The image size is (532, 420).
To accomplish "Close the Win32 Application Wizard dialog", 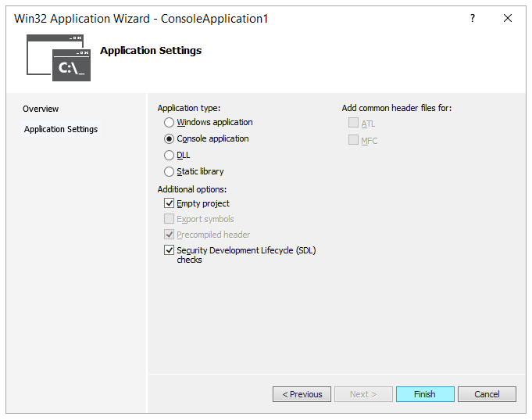I will [x=508, y=18].
